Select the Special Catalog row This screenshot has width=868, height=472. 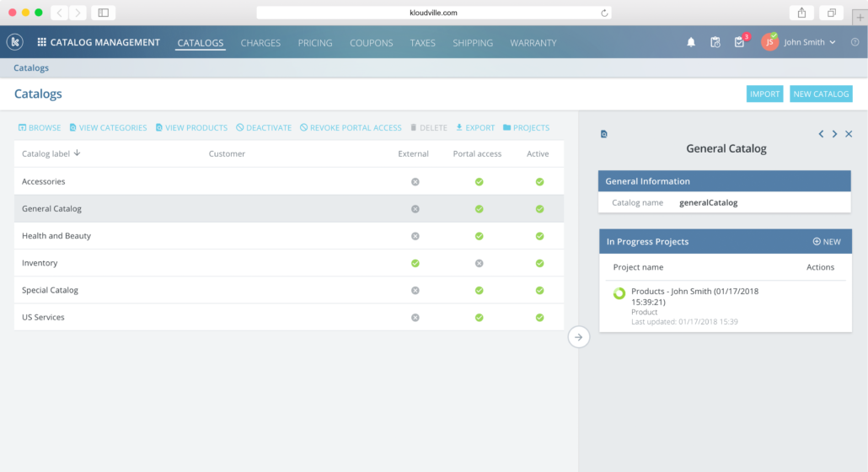tap(289, 290)
